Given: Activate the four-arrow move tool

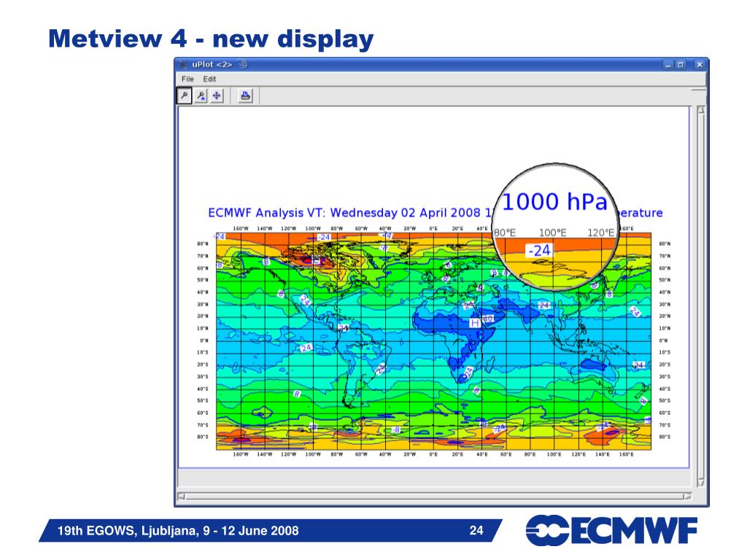Looking at the screenshot, I should 217,96.
